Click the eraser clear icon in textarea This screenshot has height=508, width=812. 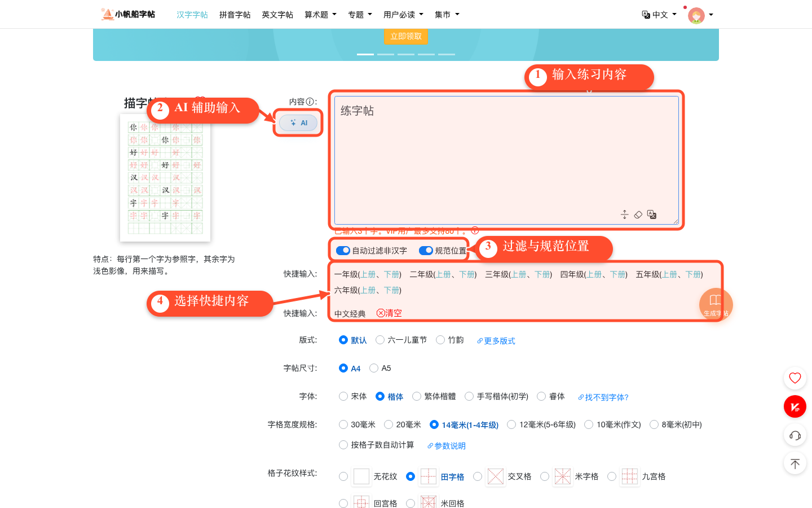click(638, 214)
